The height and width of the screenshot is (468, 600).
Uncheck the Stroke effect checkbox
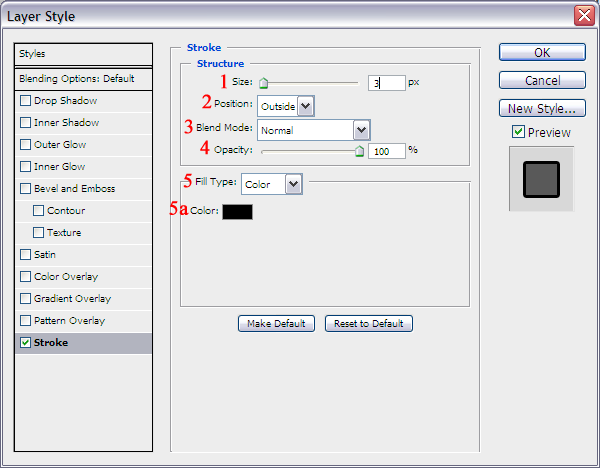point(25,342)
